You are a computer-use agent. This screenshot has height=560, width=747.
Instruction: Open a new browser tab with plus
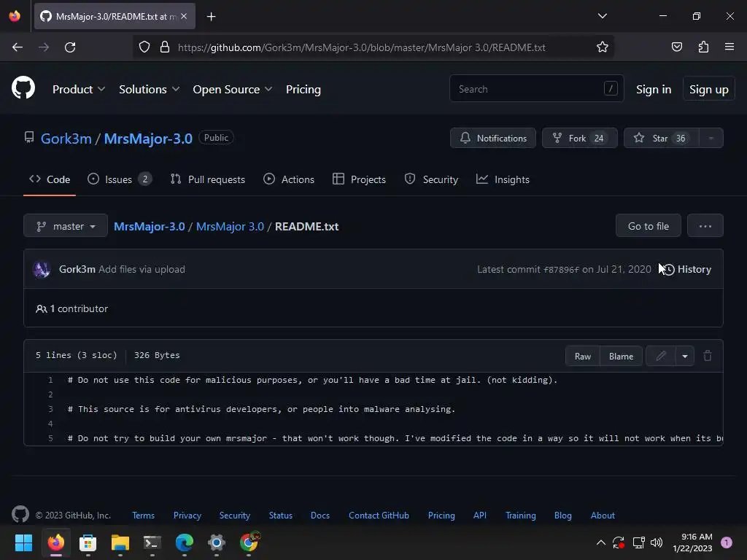pos(212,17)
